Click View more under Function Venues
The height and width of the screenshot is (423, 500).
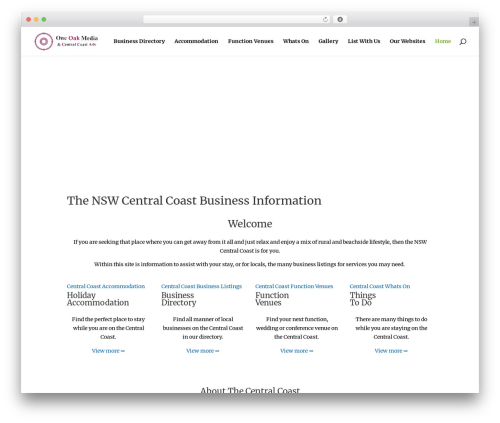click(297, 351)
